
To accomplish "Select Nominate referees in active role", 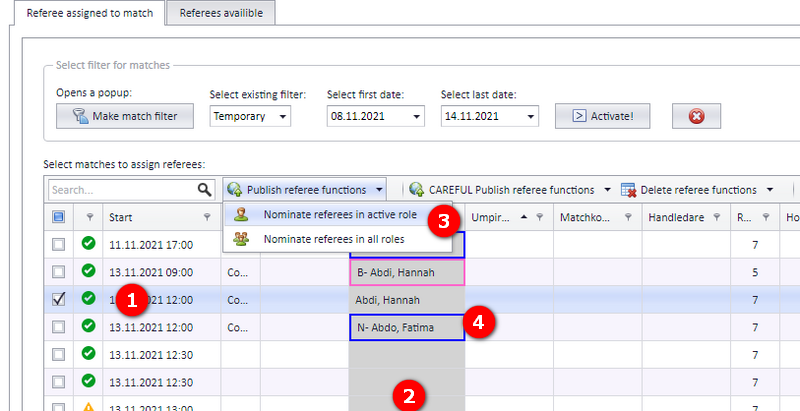I will [340, 215].
